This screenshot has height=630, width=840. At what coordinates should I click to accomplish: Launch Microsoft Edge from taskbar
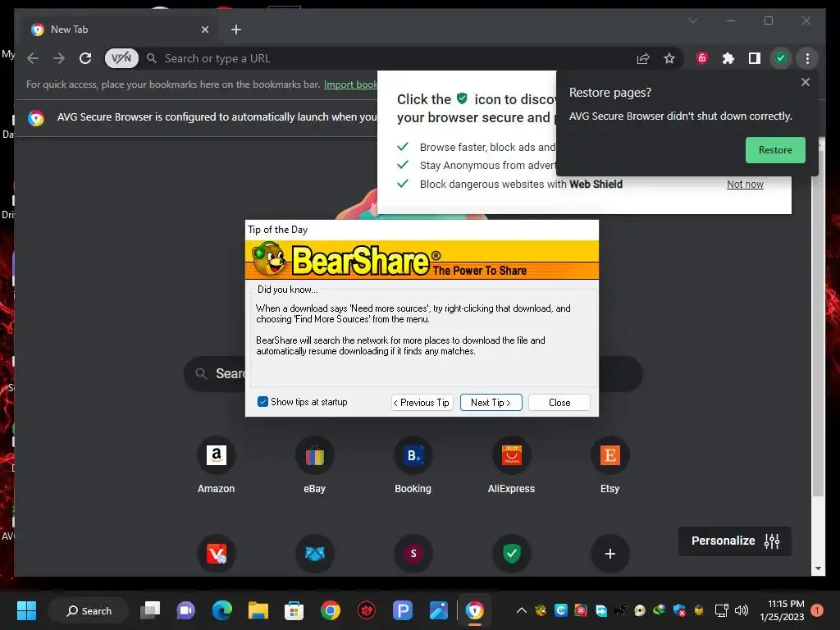pos(221,610)
